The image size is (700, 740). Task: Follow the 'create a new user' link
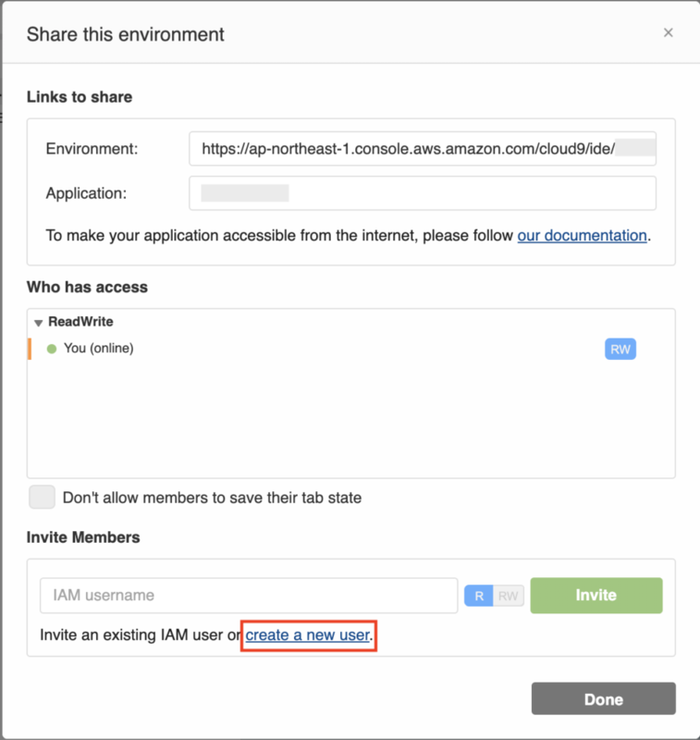click(x=307, y=635)
